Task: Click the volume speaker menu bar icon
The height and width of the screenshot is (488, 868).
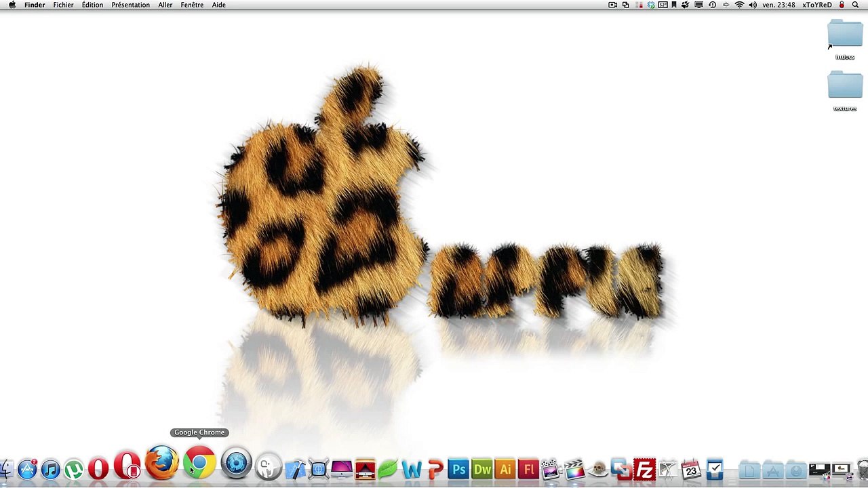Action: [x=753, y=5]
